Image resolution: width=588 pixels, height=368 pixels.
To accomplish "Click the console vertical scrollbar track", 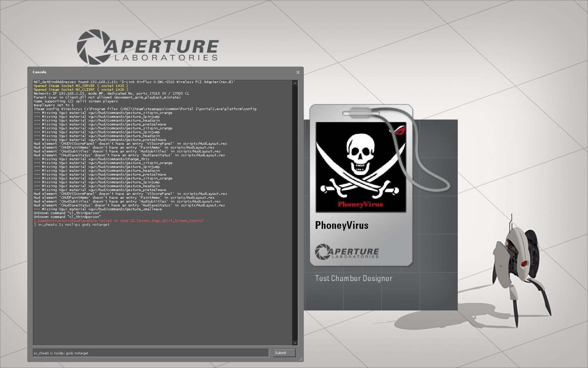I will click(x=295, y=210).
